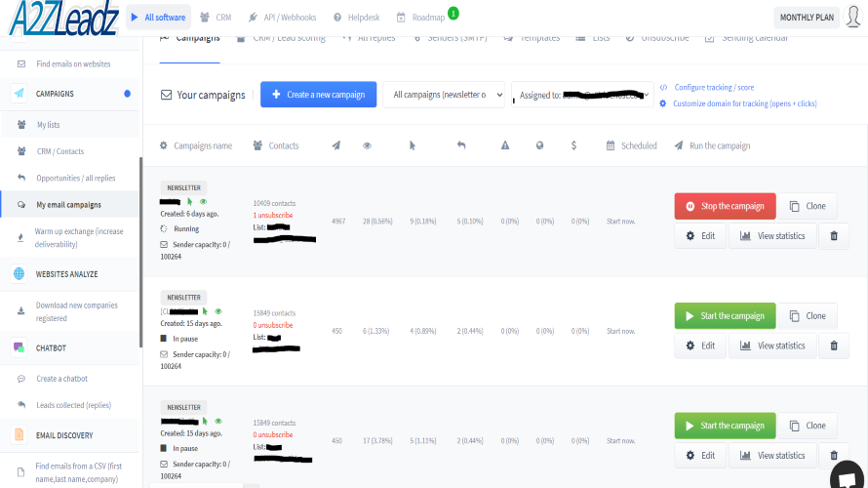
Task: Open the Roadmap menu item
Action: pos(421,18)
